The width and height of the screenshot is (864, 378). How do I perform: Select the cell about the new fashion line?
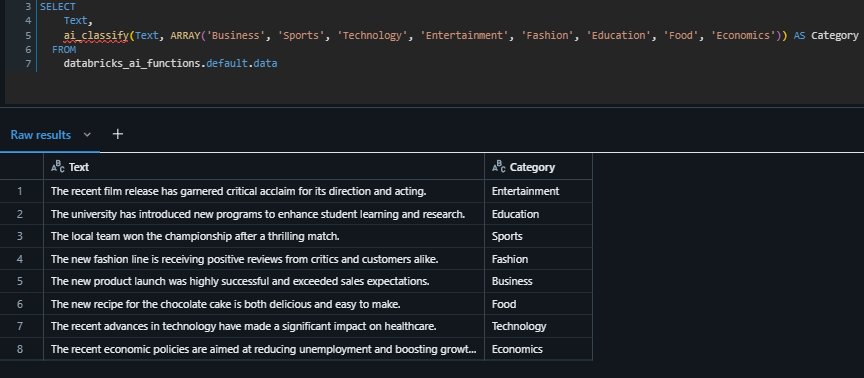click(264, 259)
